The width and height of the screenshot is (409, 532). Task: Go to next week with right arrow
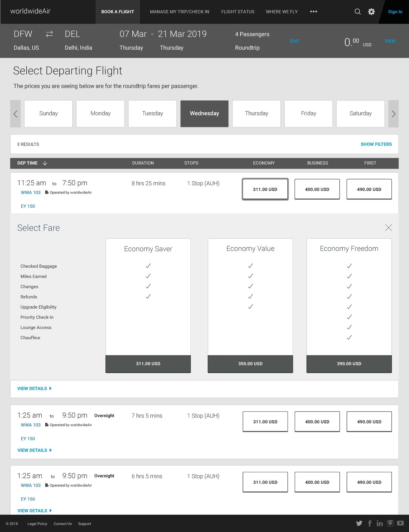tap(393, 114)
